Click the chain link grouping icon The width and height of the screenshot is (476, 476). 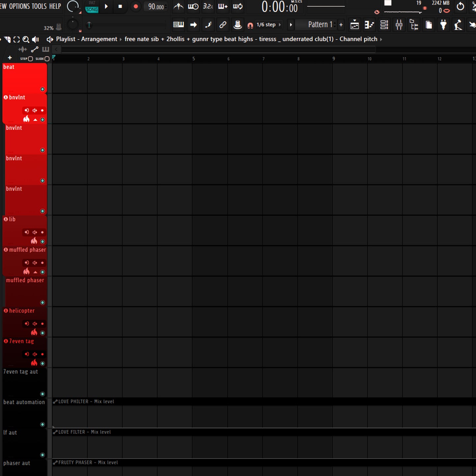(223, 24)
